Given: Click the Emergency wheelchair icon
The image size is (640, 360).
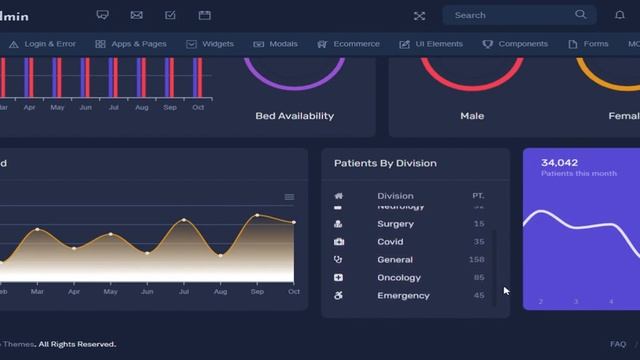Looking at the screenshot, I should pyautogui.click(x=338, y=296).
